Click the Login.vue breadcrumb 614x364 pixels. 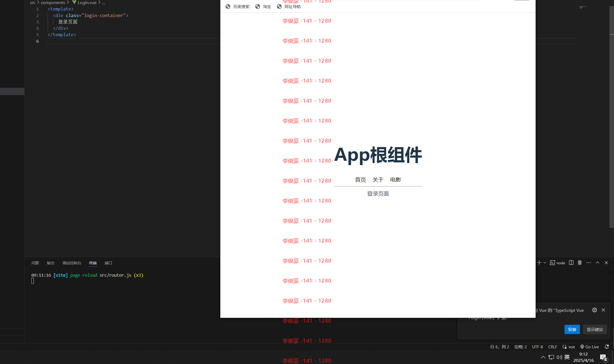[84, 2]
